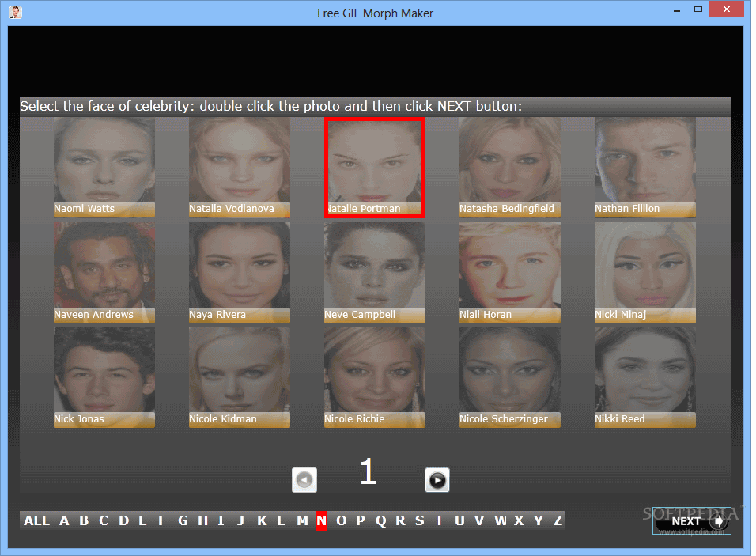Image resolution: width=756 pixels, height=556 pixels.
Task: Filter celebrities by letter A
Action: tap(64, 520)
